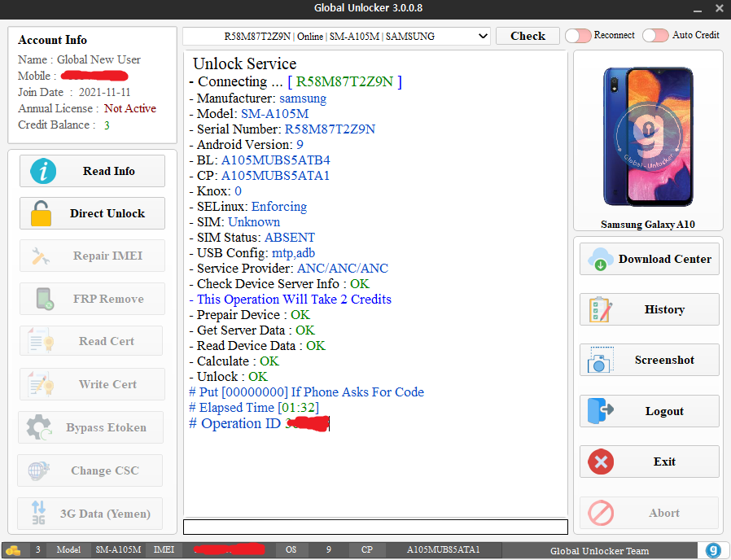Screen dimensions: 731x560
Task: Open the Download Center
Action: 650,259
